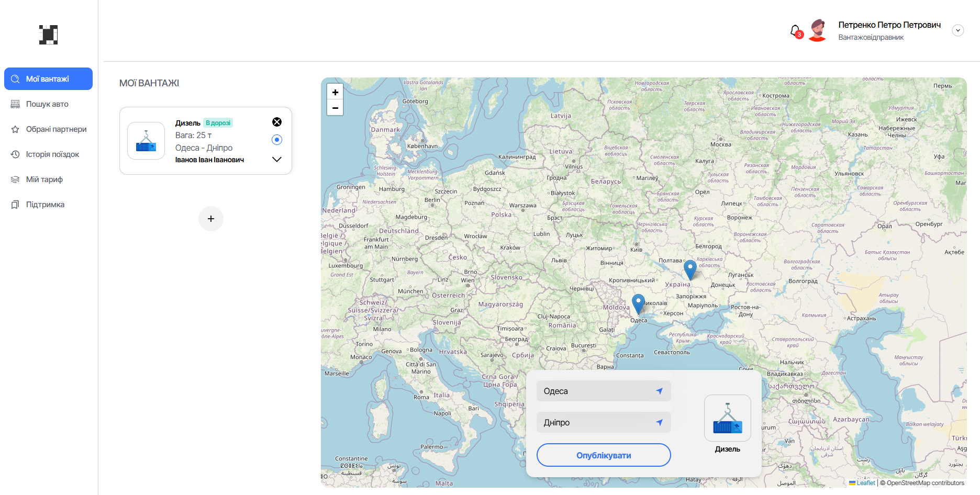Click the МОЇ ВАНТАЖІ heading
This screenshot has width=980, height=495.
pyautogui.click(x=149, y=83)
